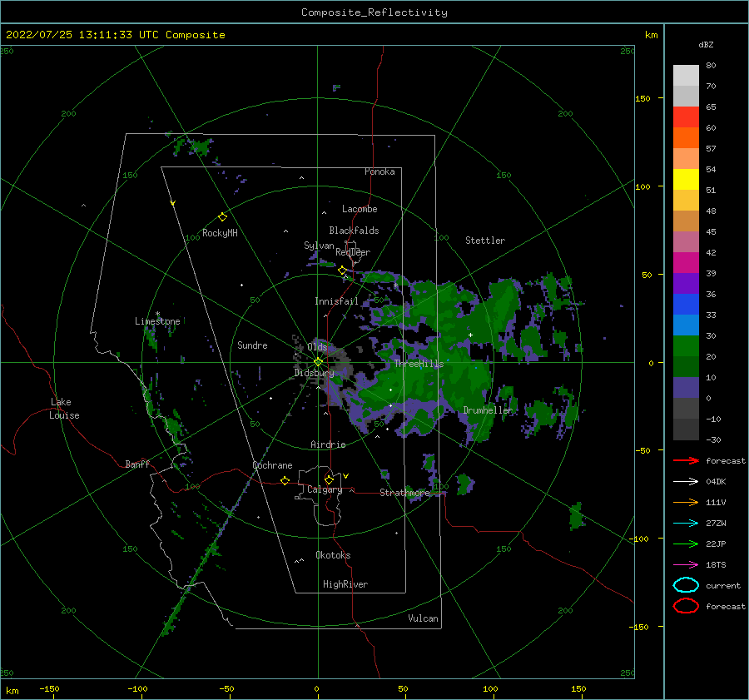The image size is (749, 700).
Task: Select the bright green swatch between 20 and 30 dBZ
Action: click(686, 346)
